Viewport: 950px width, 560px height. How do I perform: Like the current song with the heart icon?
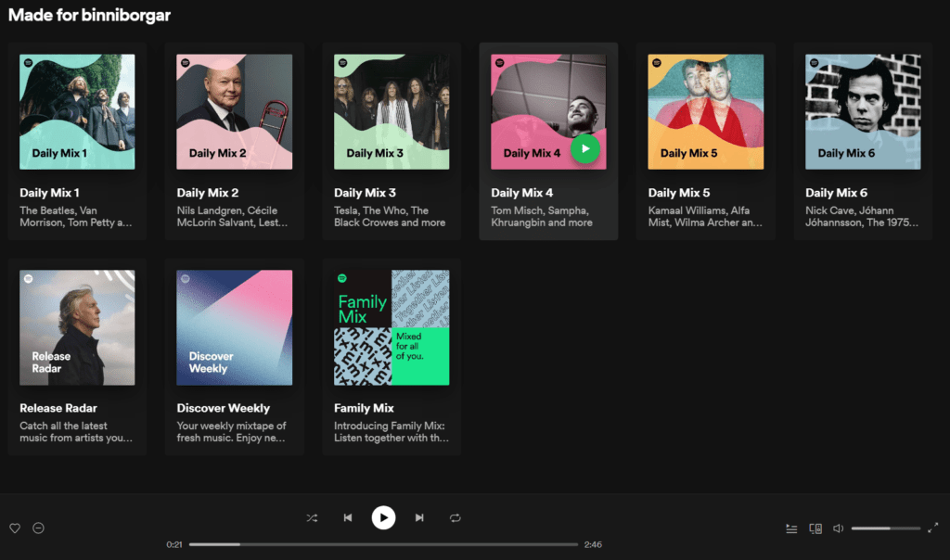[x=15, y=528]
